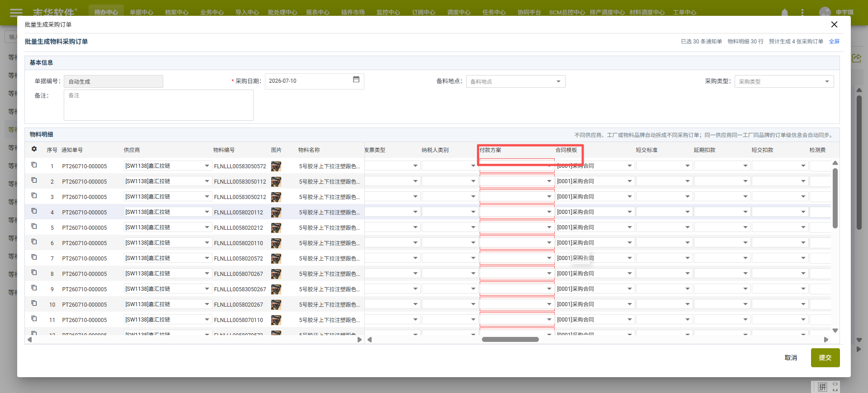Image resolution: width=868 pixels, height=393 pixels.
Task: Click the user name 申宇琪
Action: point(844,13)
